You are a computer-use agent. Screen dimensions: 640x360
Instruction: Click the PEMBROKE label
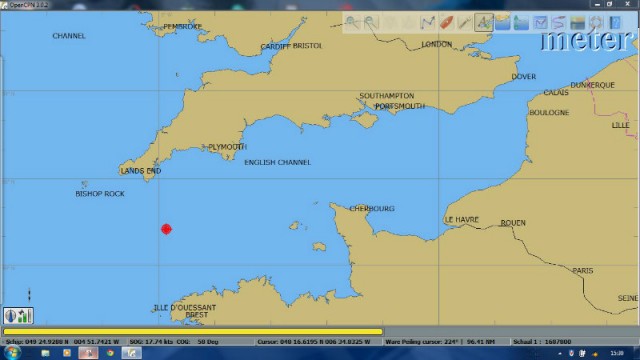(x=182, y=27)
